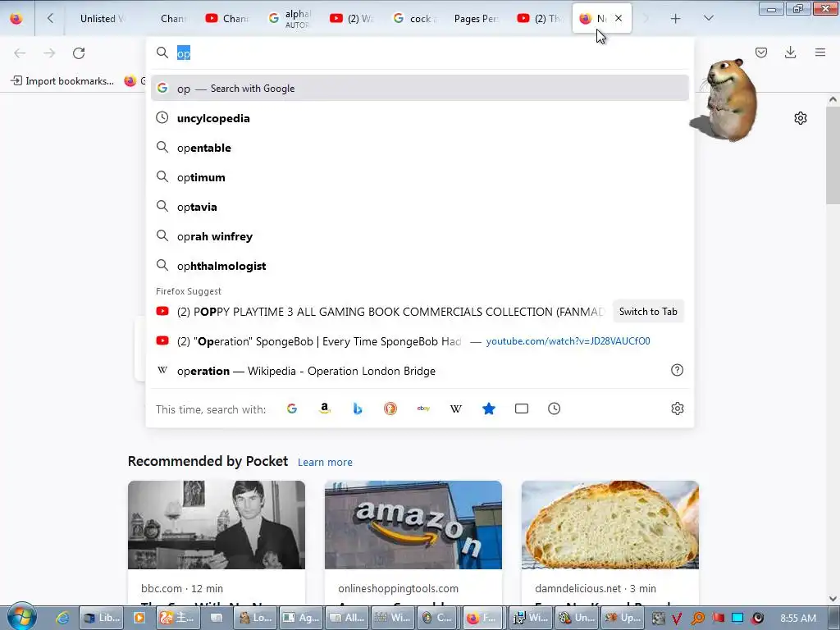This screenshot has width=840, height=630.
Task: Switch to the alpha Google tab
Action: (290, 19)
